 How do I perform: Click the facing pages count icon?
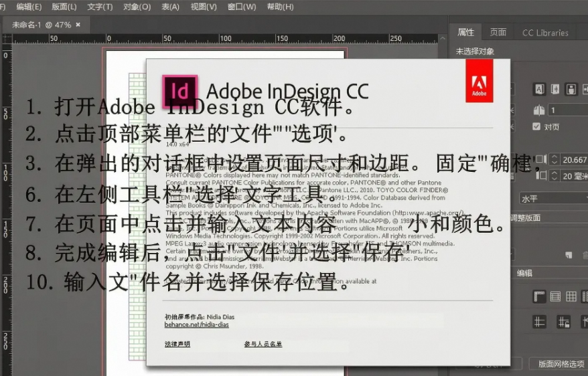tap(539, 110)
